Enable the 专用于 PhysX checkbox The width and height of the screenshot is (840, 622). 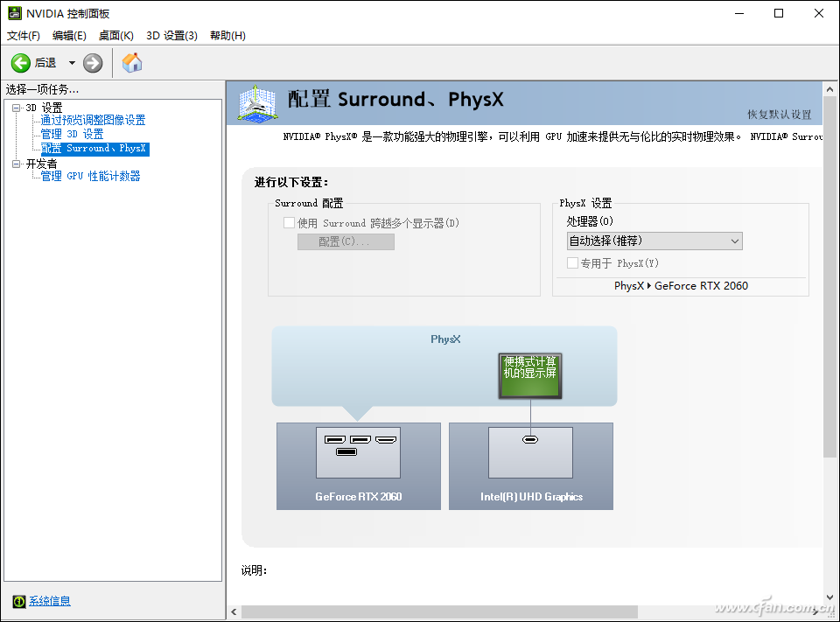point(572,262)
